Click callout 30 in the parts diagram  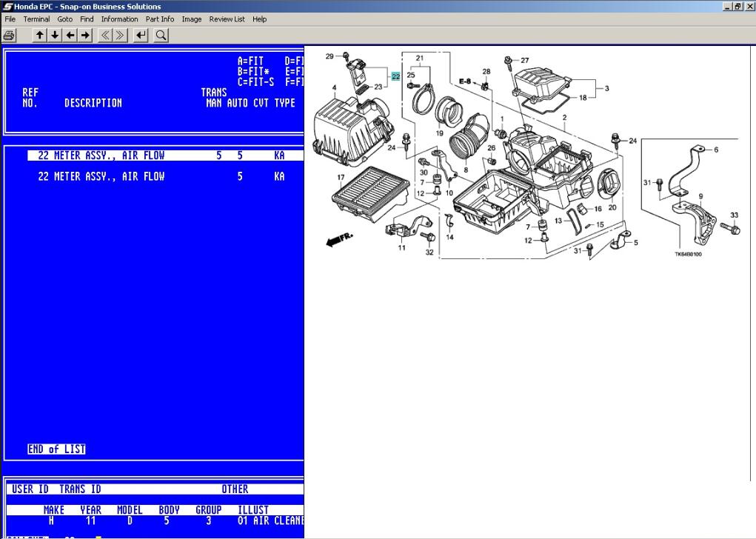424,173
